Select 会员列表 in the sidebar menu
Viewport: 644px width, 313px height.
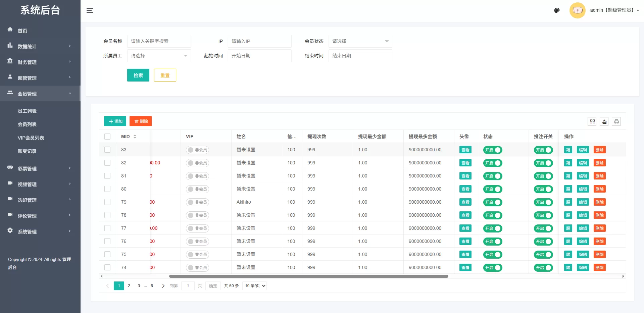click(x=27, y=124)
